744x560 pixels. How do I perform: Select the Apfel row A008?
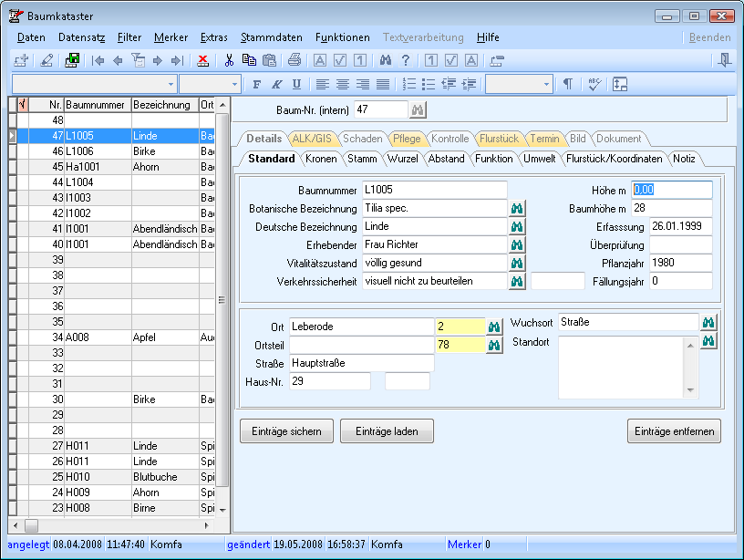pos(112,337)
